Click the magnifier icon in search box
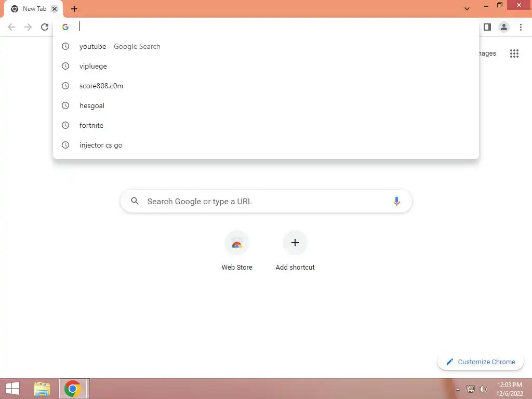 (x=135, y=201)
